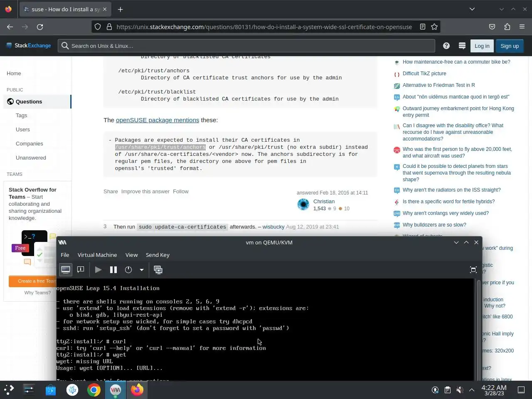The height and width of the screenshot is (399, 532).
Task: Open Users in left sidebar
Action: coord(23,130)
